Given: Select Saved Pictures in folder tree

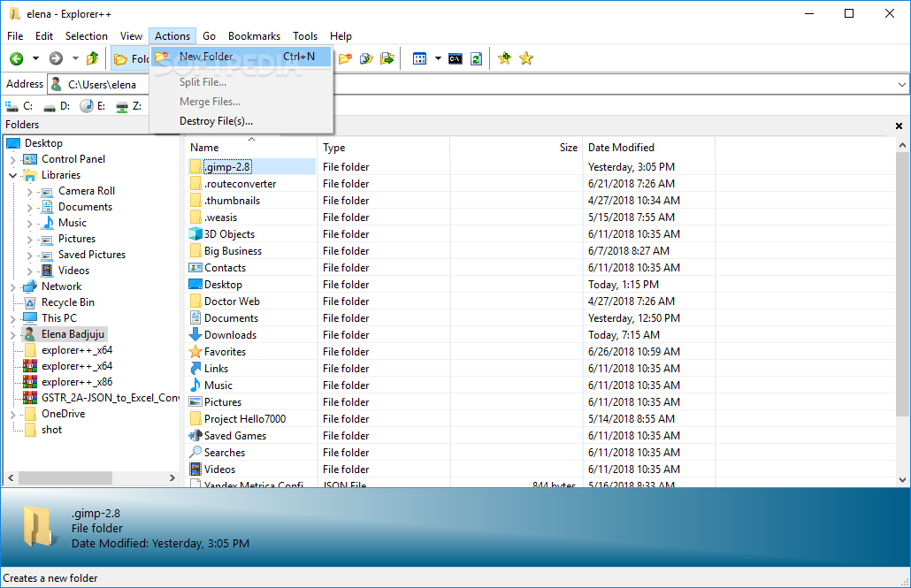Looking at the screenshot, I should pos(92,255).
